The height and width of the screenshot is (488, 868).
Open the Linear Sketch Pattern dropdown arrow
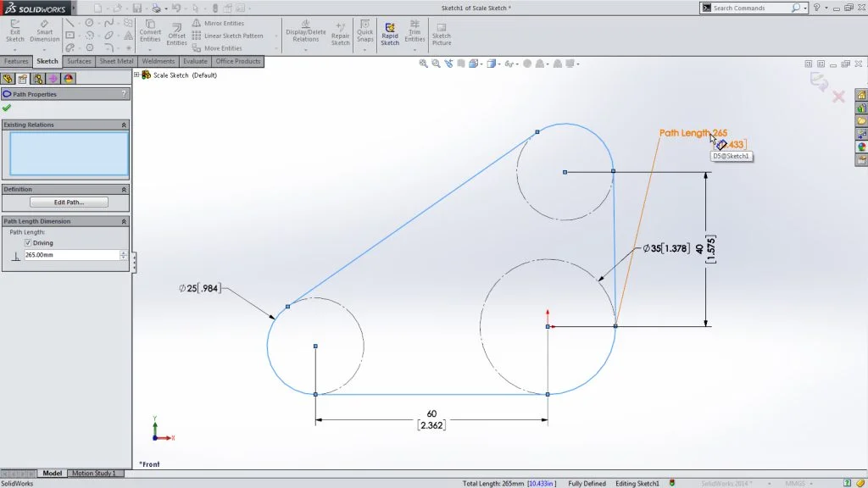pos(277,36)
